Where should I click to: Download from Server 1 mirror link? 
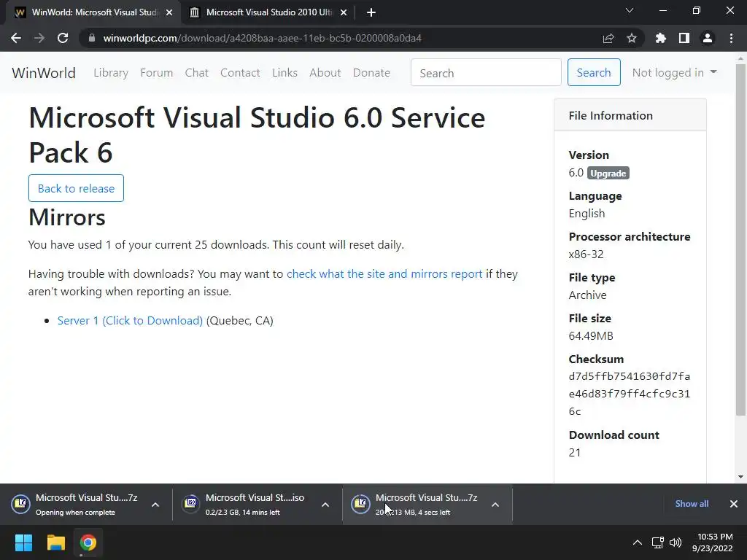[x=130, y=320]
